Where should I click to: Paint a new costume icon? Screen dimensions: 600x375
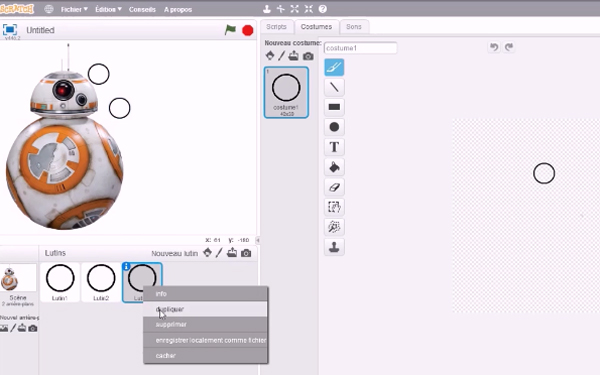281,56
